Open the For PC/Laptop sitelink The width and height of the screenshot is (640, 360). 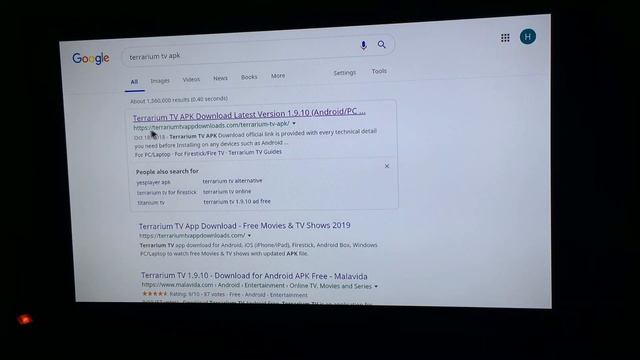[153, 155]
